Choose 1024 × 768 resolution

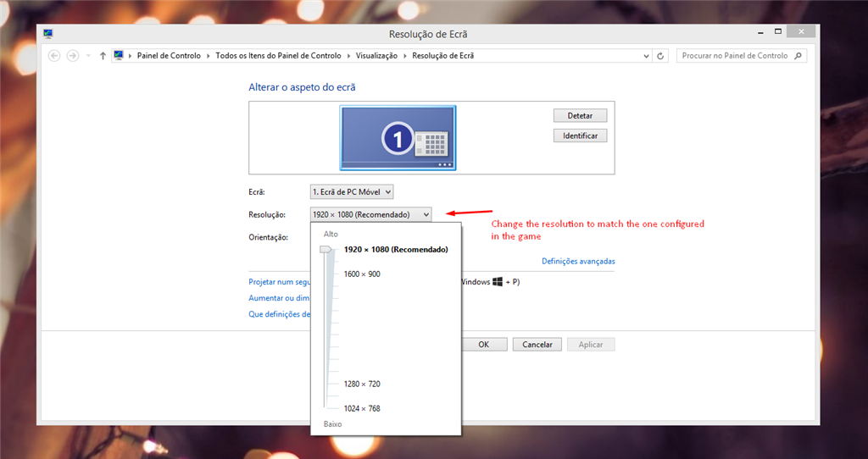(x=362, y=408)
